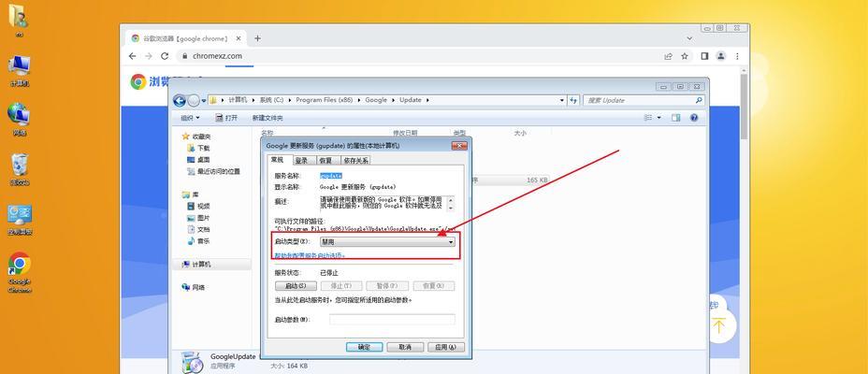Image resolution: width=868 pixels, height=374 pixels.
Task: Close the google chrome browser tab
Action: (239, 38)
